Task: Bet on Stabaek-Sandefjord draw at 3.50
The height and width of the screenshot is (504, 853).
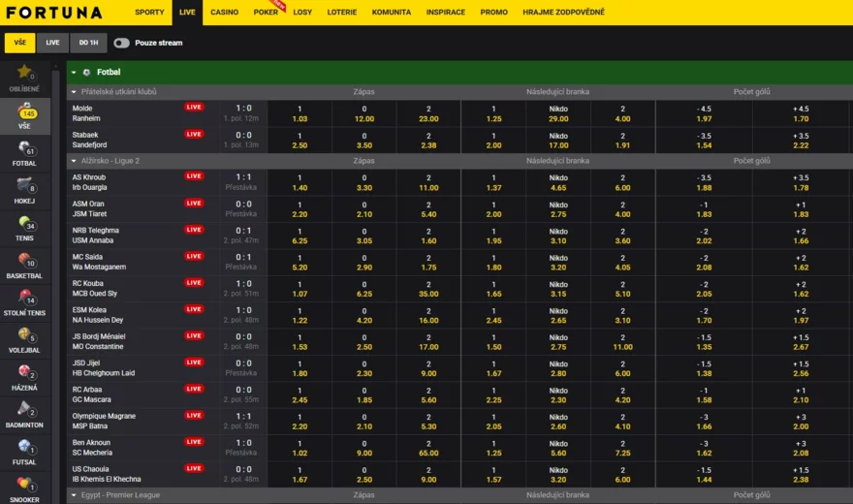Action: [x=364, y=141]
